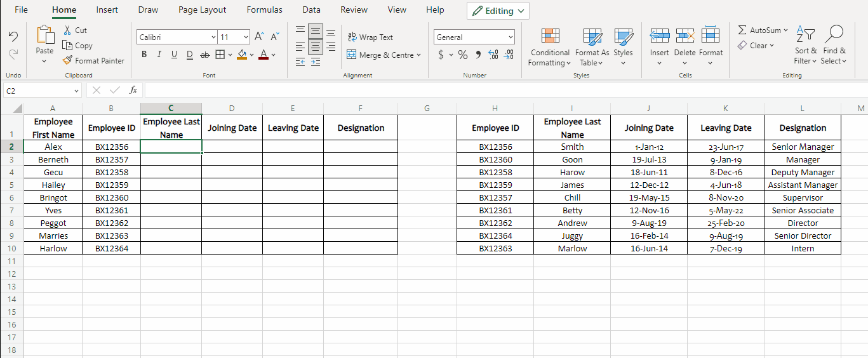This screenshot has width=868, height=358.
Task: Toggle Bold formatting
Action: pos(144,55)
